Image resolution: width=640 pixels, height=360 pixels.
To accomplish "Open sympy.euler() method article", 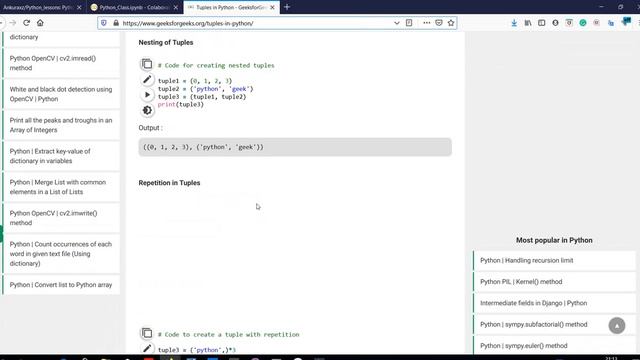I will pos(554,345).
